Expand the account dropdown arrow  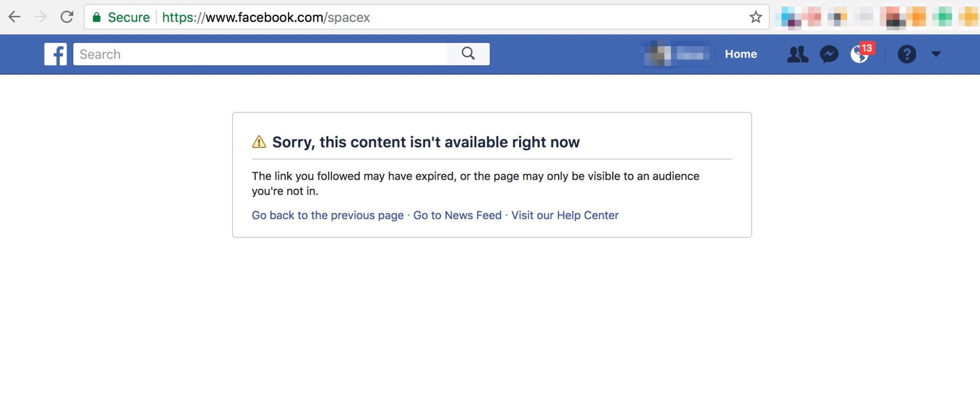click(x=936, y=54)
